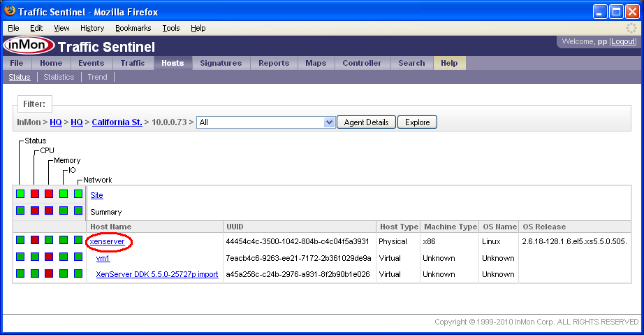Open the Statistics sub-tab
This screenshot has height=335, width=644.
click(59, 77)
